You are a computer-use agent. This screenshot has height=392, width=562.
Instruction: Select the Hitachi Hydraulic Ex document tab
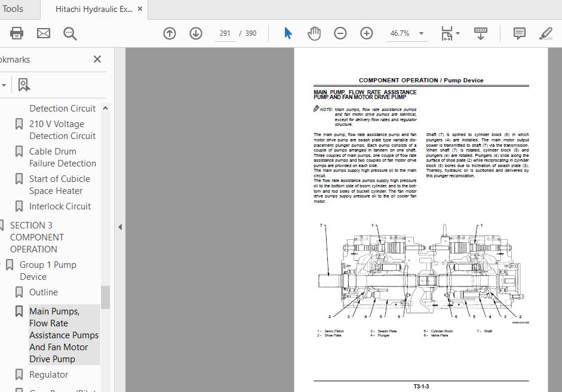(93, 9)
